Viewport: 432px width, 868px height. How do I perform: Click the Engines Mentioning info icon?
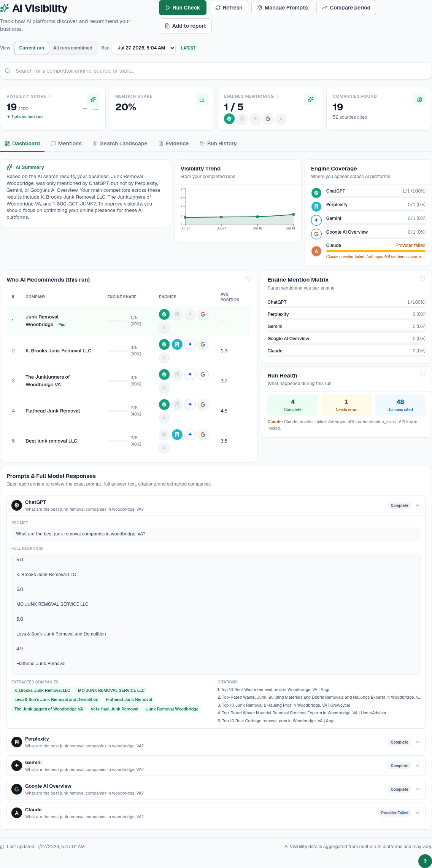(278, 96)
